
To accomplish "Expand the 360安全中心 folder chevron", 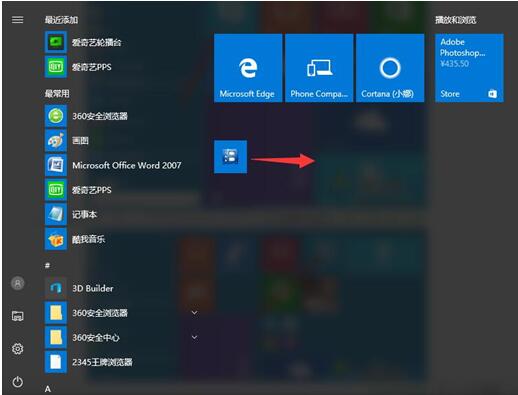I will (x=195, y=337).
